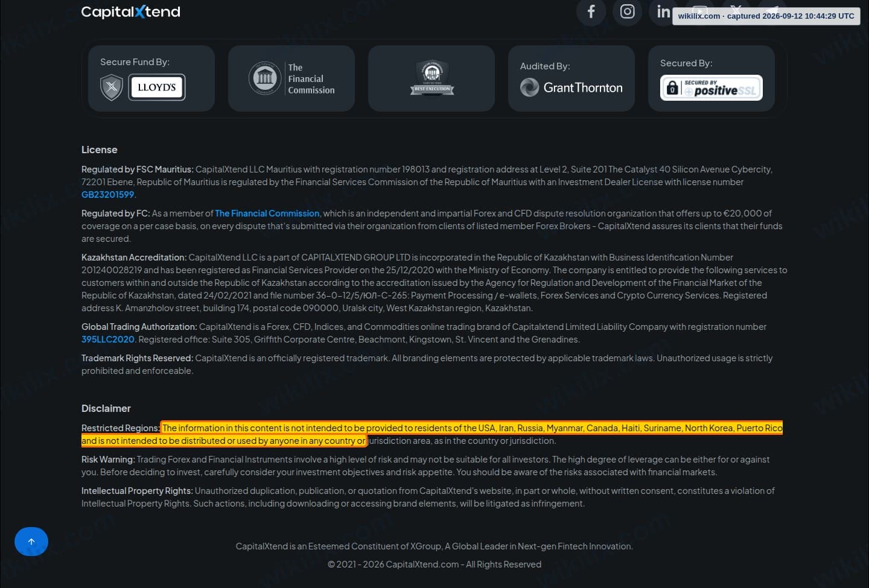Open the GB23201599 license number link
The image size is (869, 588).
(x=107, y=194)
